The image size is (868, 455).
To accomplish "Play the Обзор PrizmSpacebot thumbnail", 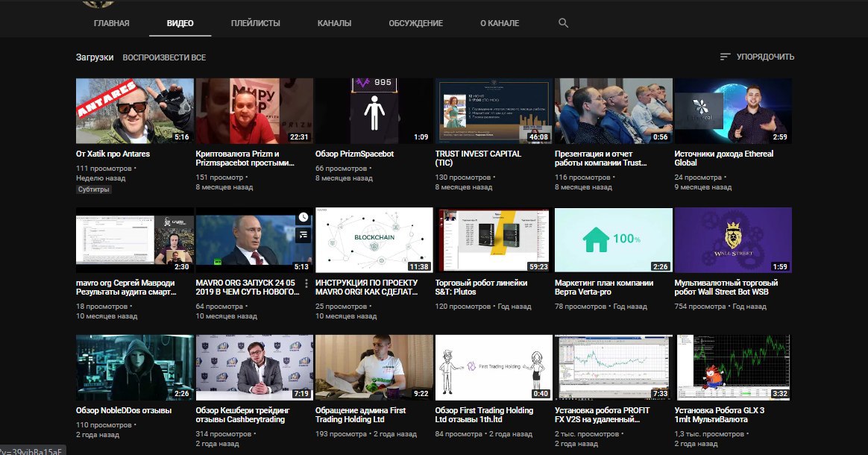I will (374, 110).
